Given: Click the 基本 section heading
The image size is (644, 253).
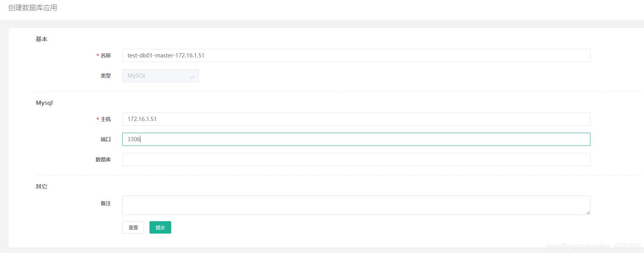Looking at the screenshot, I should (x=42, y=39).
